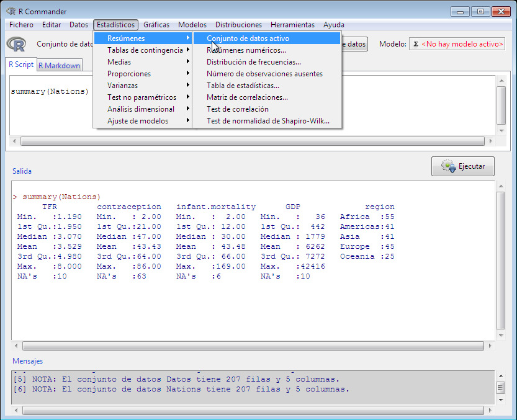Click the Ejecutar button
Image resolution: width=517 pixels, height=420 pixels.
(x=462, y=166)
